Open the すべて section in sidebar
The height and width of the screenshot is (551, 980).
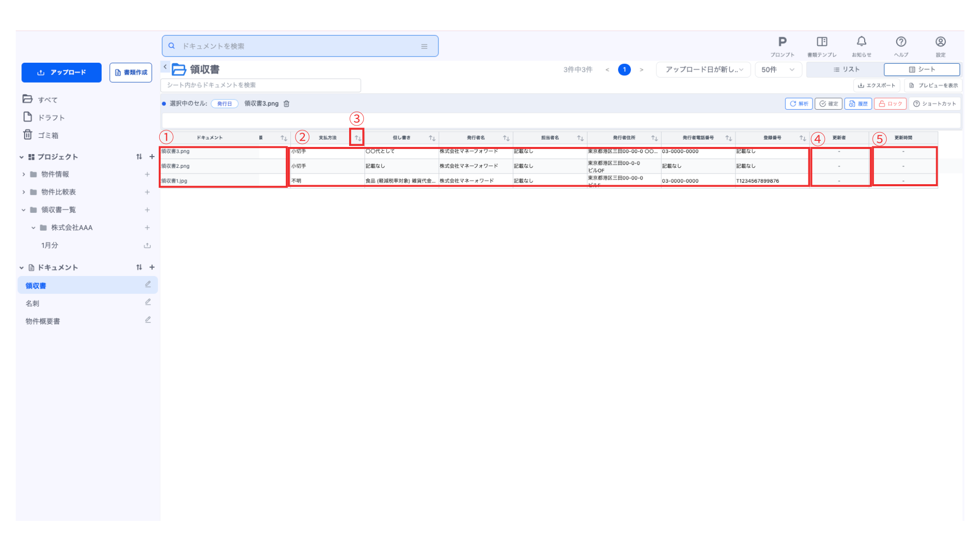pos(47,99)
